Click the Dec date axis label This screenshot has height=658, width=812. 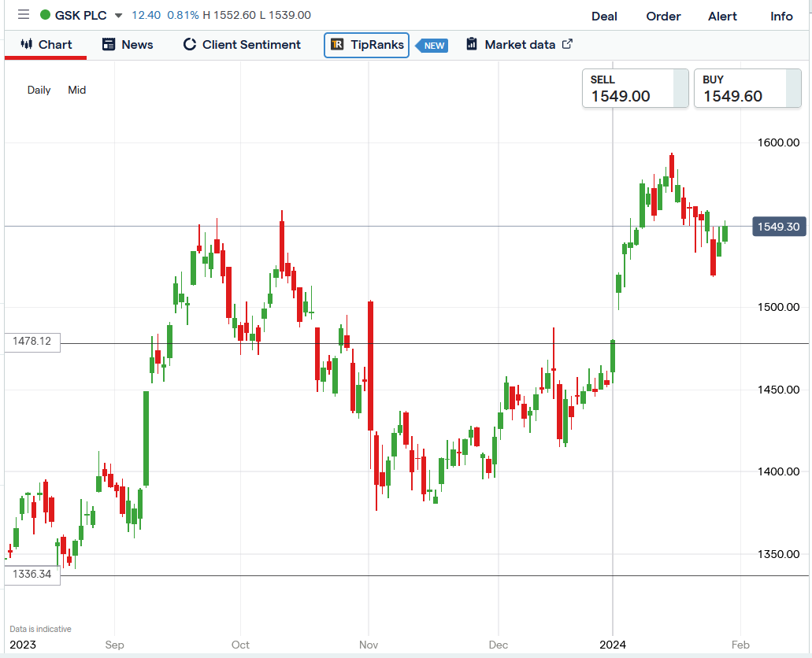coord(499,645)
